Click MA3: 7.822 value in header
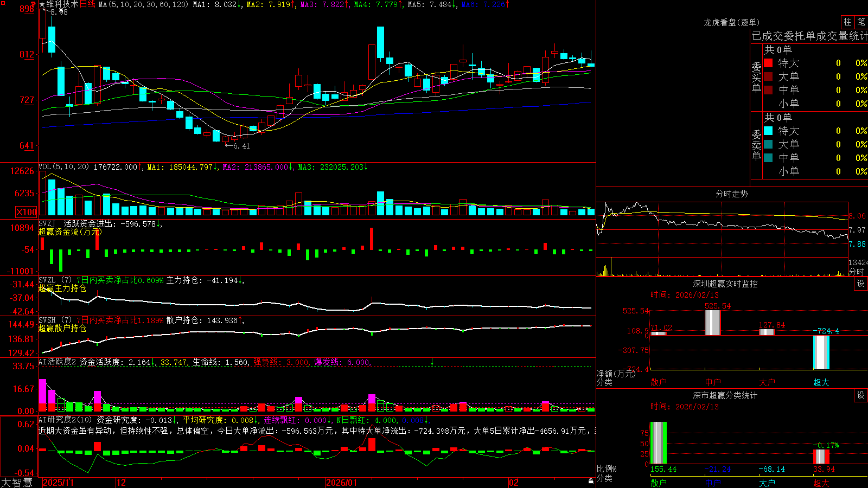This screenshot has height=488, width=868. click(x=324, y=4)
